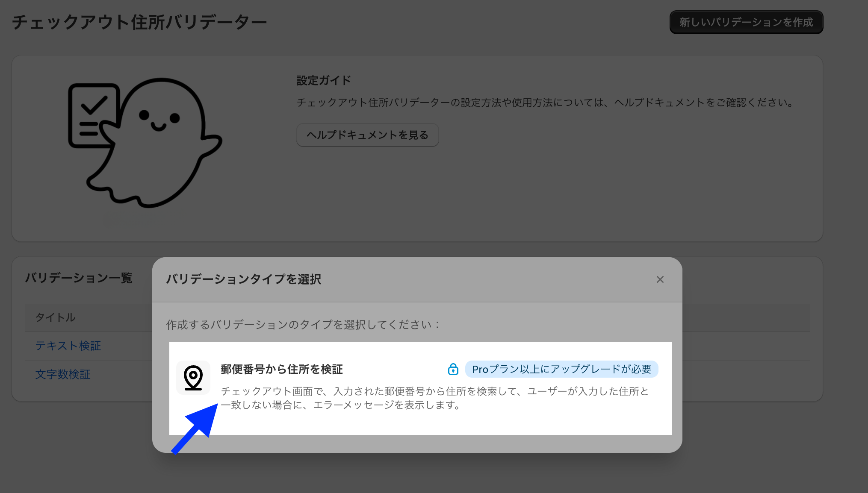This screenshot has width=868, height=493.
Task: Click the setup guide description paragraph
Action: [x=546, y=103]
